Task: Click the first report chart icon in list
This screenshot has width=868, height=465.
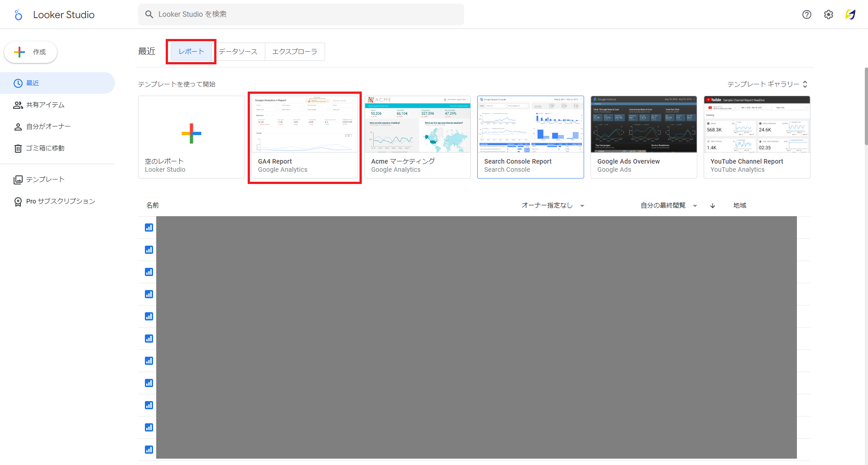Action: 149,228
